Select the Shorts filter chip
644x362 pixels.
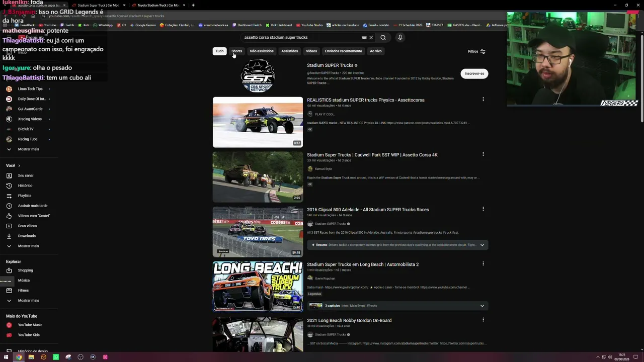click(x=236, y=51)
